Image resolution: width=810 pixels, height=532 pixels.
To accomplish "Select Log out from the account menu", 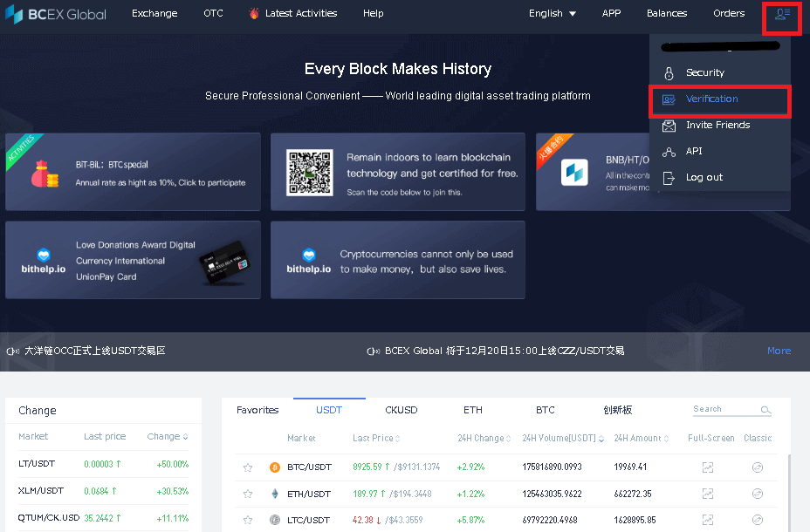I will (x=720, y=178).
